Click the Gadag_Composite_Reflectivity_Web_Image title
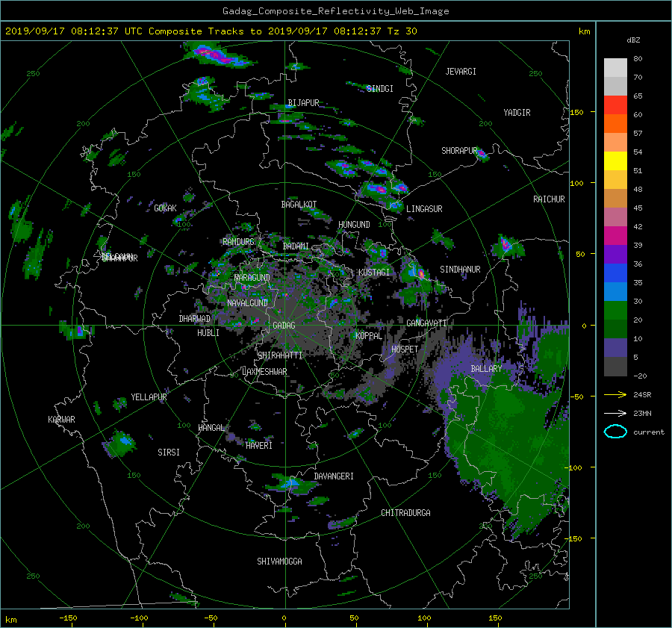The image size is (672, 628). click(x=335, y=11)
